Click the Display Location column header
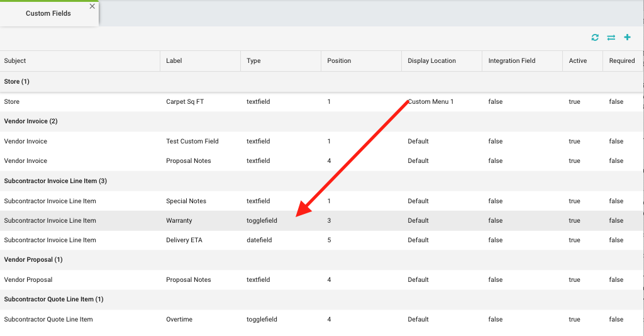 coord(431,61)
